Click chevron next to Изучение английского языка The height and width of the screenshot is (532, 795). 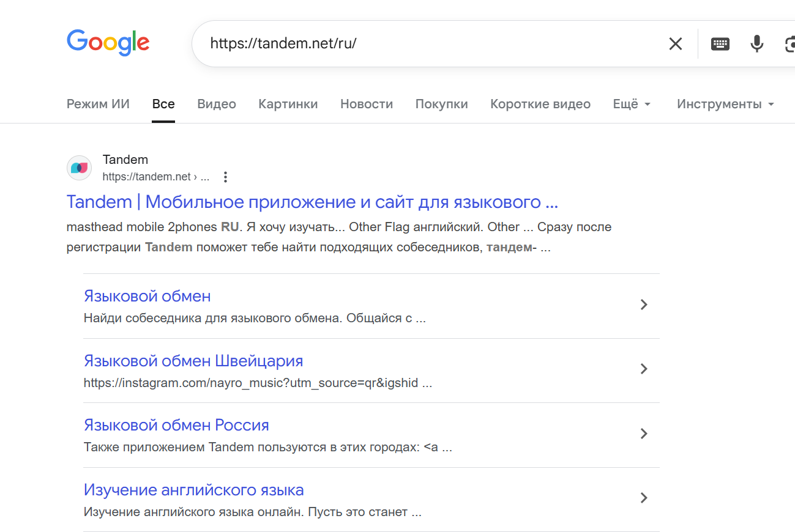643,498
